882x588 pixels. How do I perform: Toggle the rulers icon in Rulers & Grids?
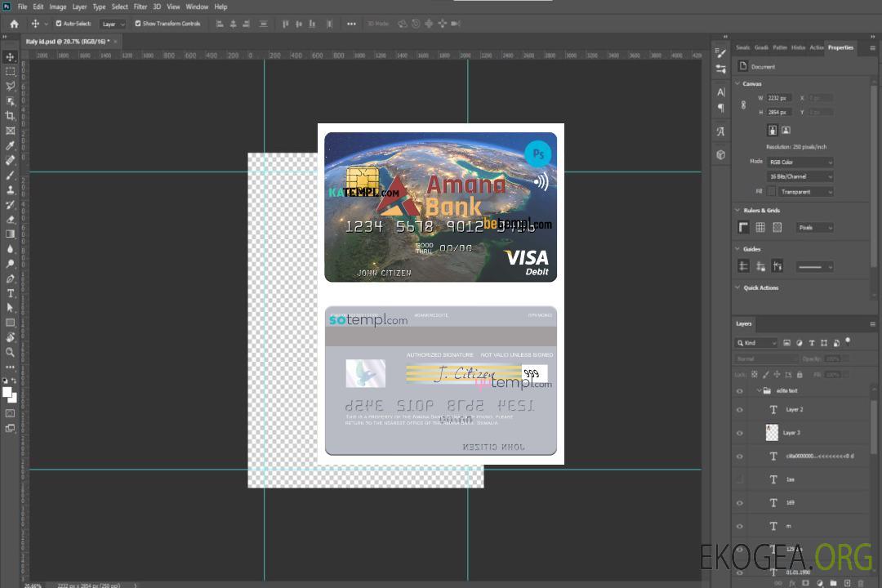[744, 227]
